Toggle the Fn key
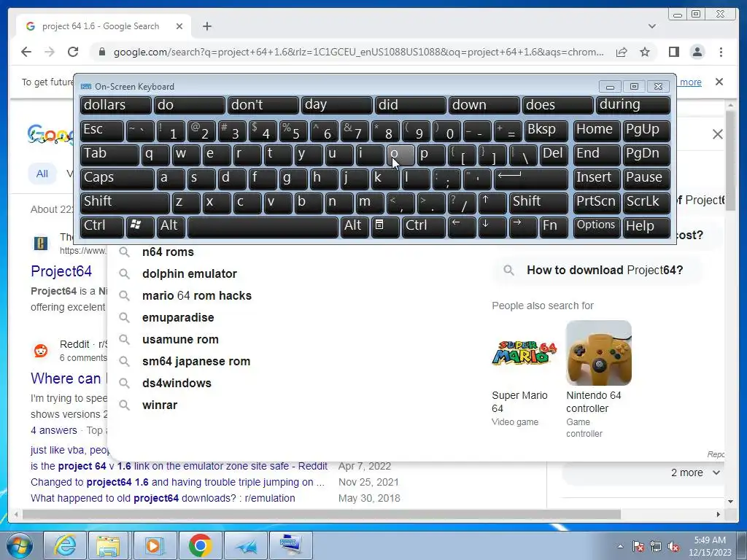 click(554, 227)
